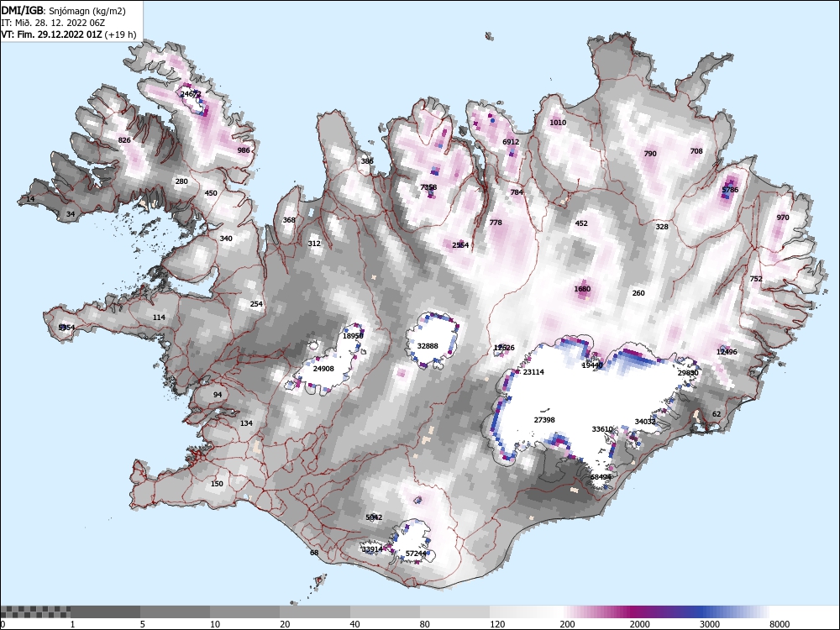Click the glacier value 34032

coord(645,423)
